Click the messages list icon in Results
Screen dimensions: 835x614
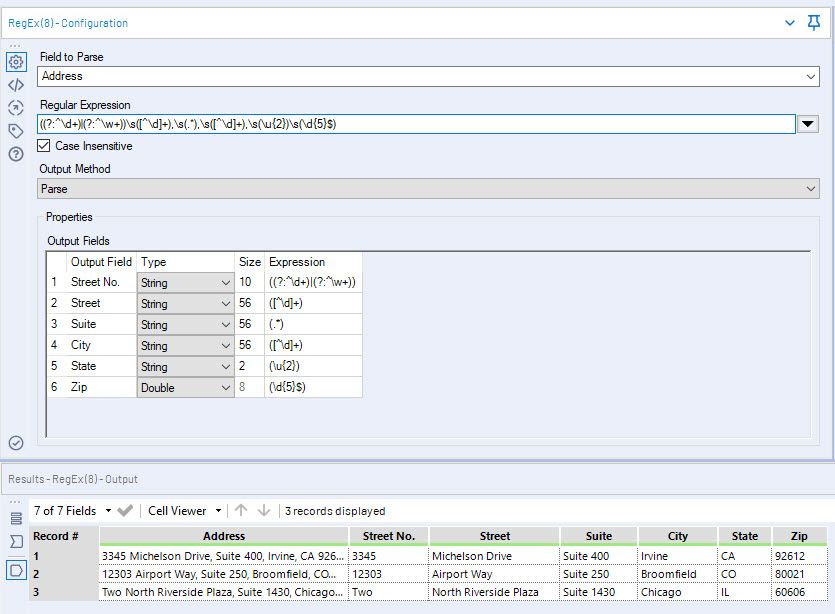pos(16,518)
